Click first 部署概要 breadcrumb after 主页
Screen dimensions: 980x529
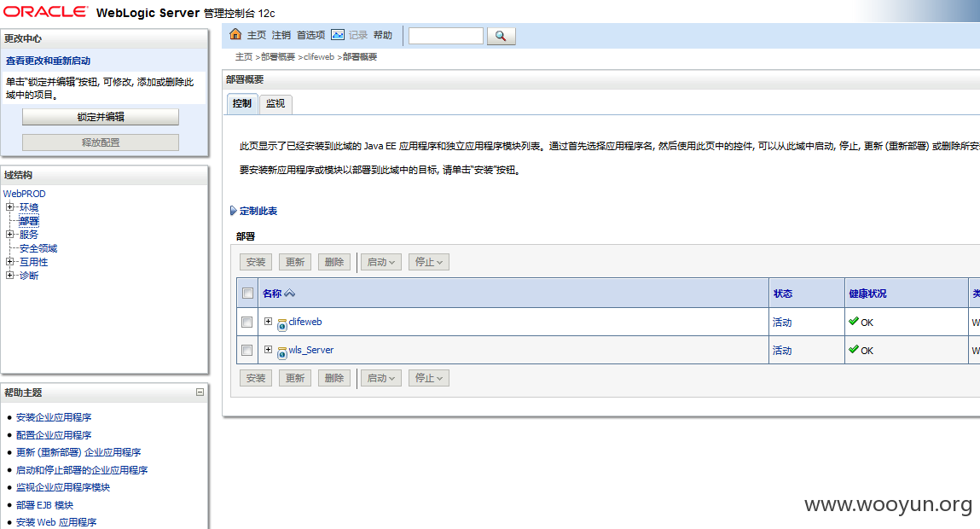click(x=277, y=57)
